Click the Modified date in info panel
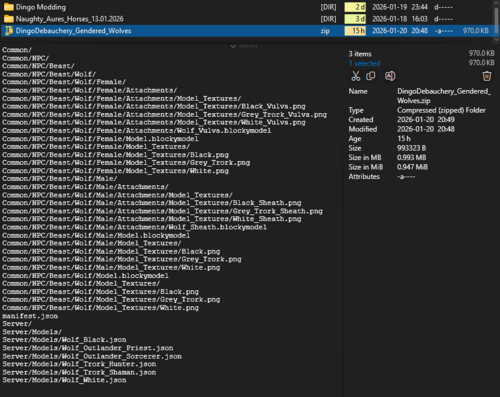 (x=426, y=129)
